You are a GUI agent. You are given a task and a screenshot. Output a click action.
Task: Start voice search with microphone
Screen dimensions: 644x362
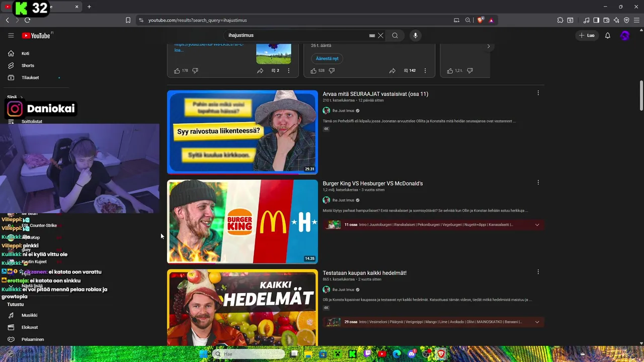[415, 35]
